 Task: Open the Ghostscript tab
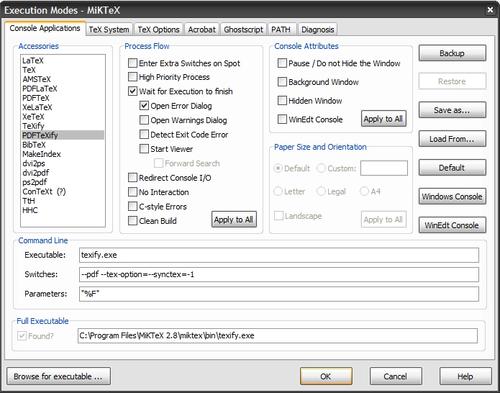243,30
